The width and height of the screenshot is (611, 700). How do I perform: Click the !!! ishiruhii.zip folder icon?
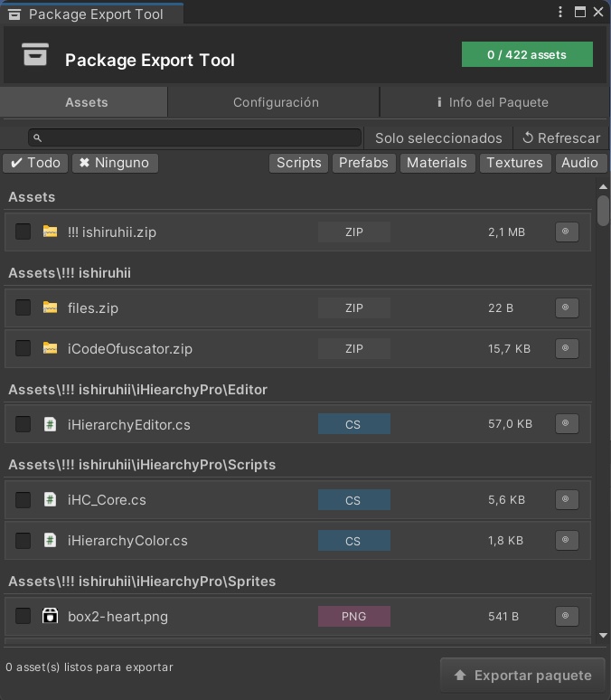[x=50, y=232]
